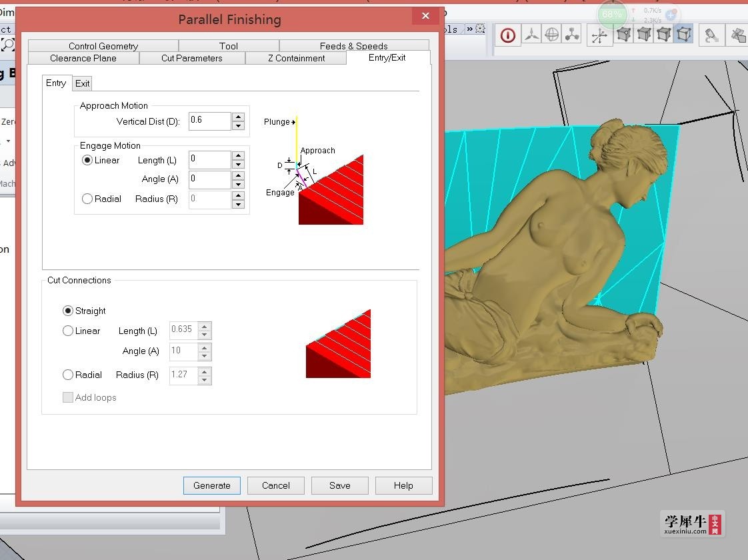The width and height of the screenshot is (748, 560).
Task: Select the Entry sub-tab
Action: (x=56, y=83)
